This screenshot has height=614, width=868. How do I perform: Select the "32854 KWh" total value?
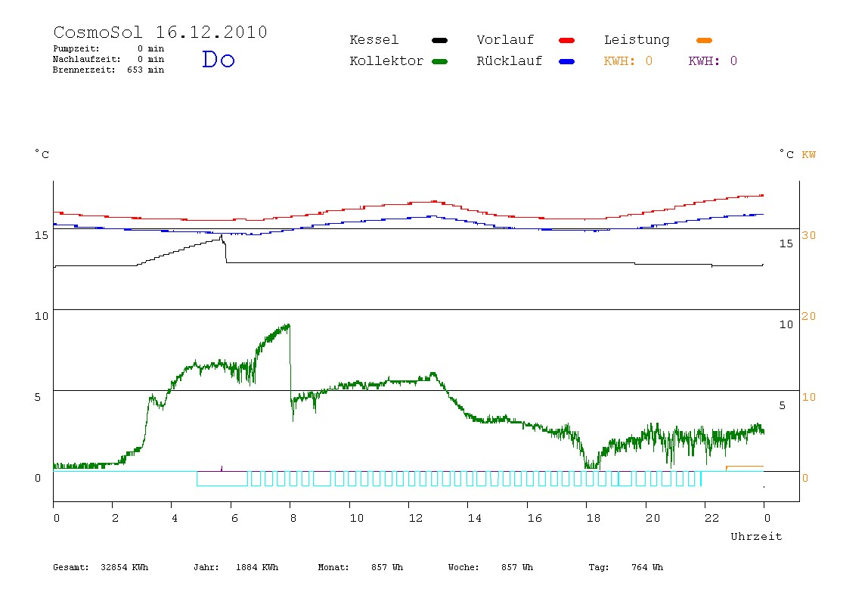tap(125, 567)
